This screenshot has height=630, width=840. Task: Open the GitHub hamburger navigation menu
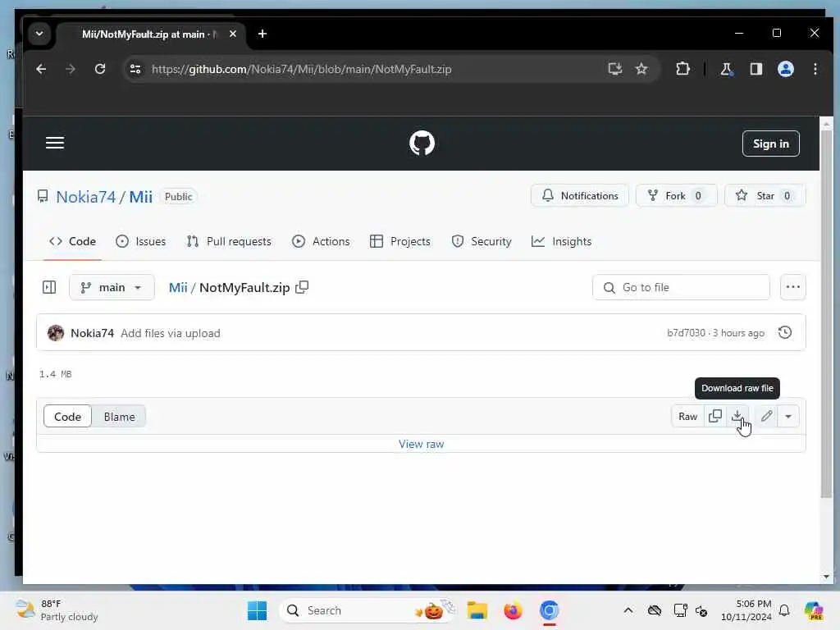pos(55,143)
